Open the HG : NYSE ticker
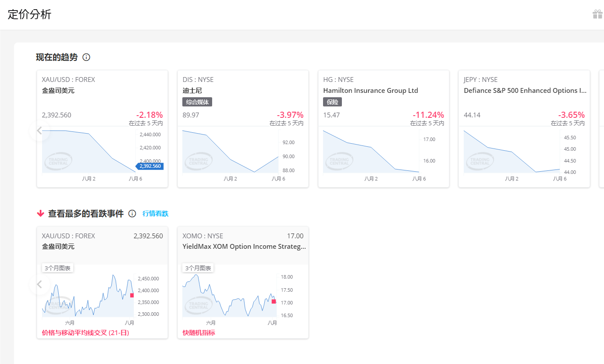This screenshot has width=604, height=364. (338, 80)
